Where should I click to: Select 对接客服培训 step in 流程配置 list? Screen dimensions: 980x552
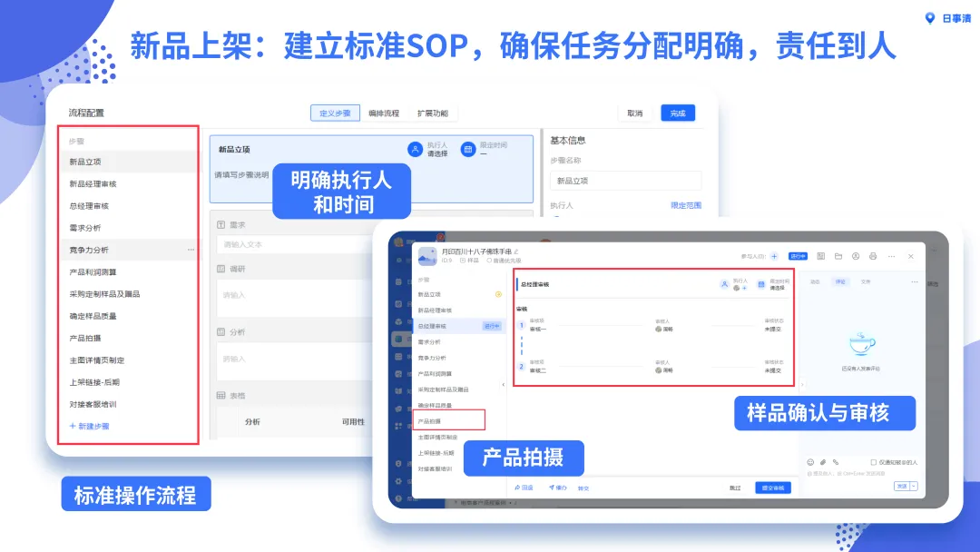(x=128, y=404)
